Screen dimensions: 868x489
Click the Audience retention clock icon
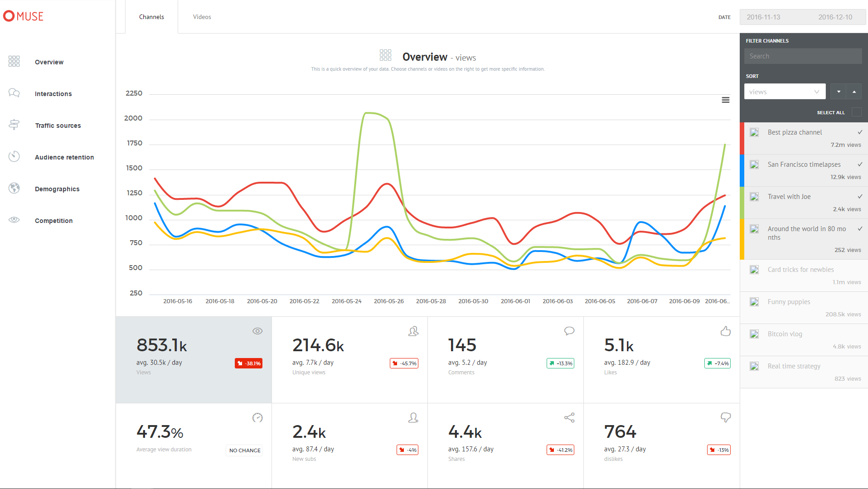click(x=14, y=156)
